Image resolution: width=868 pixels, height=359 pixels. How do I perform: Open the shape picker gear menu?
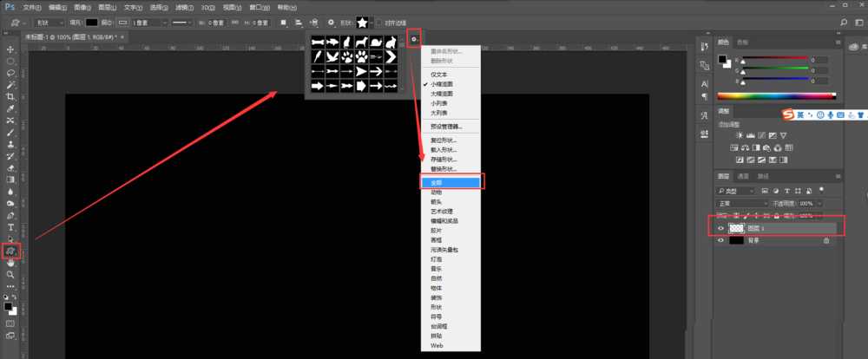pos(415,38)
